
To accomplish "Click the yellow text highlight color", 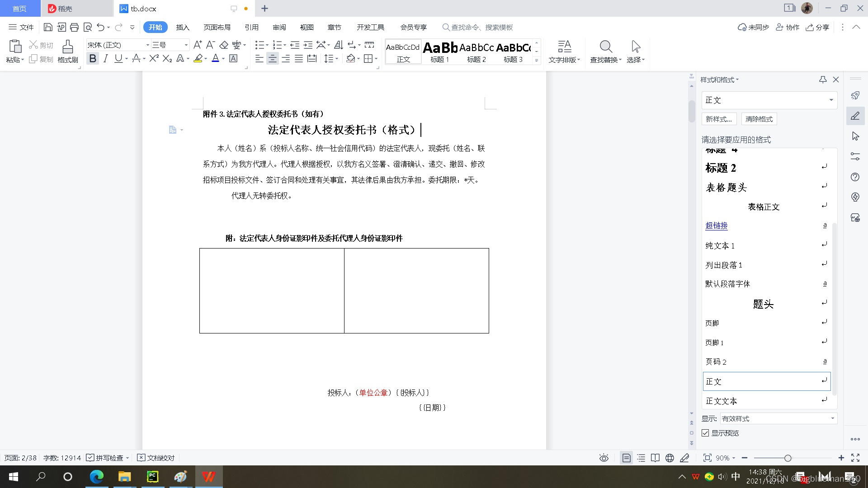I will click(x=198, y=58).
